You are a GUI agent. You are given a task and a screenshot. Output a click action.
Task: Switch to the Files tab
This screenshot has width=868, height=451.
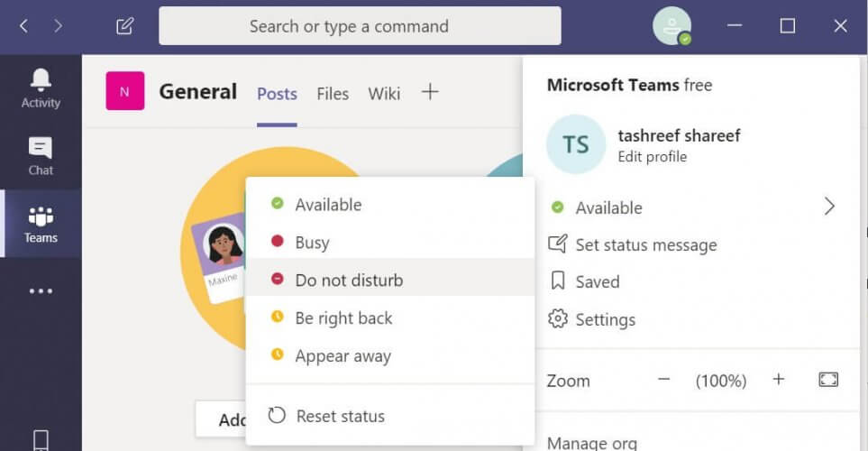point(333,94)
